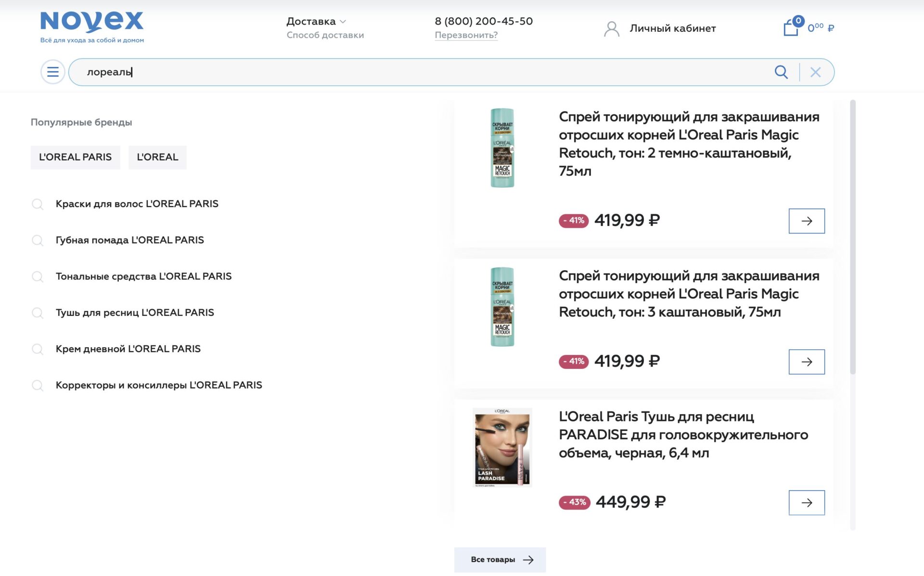924x576 pixels.
Task: Open the hamburger catalog menu
Action: pyautogui.click(x=53, y=72)
